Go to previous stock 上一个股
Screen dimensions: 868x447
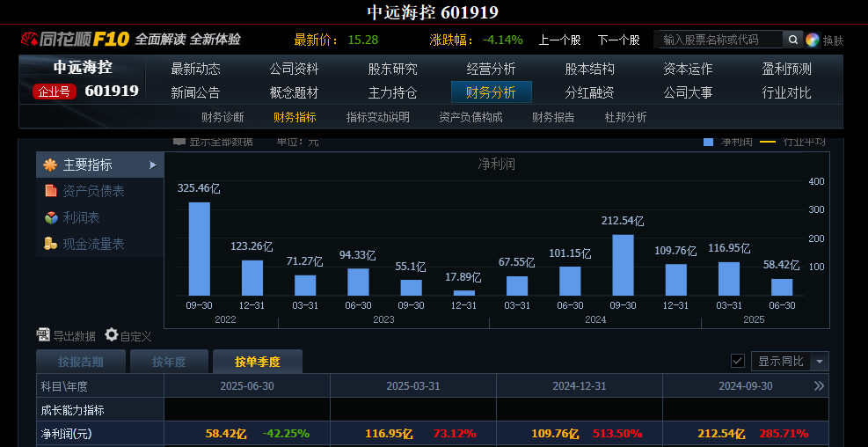pyautogui.click(x=559, y=40)
